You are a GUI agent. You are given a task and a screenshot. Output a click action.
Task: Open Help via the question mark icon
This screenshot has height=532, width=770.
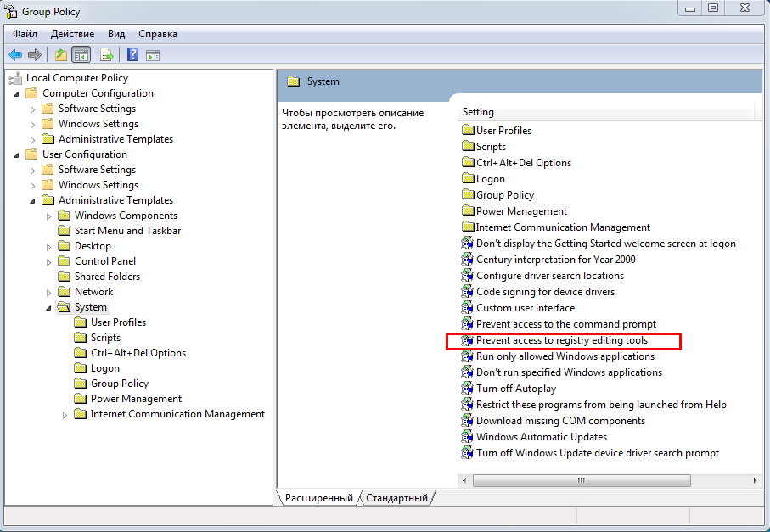pos(133,55)
